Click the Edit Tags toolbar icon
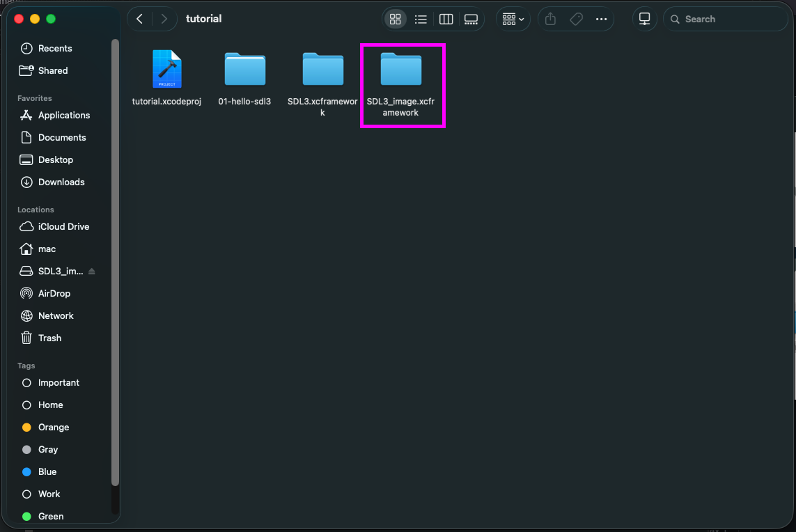Screen dimensions: 796x532 pyautogui.click(x=576, y=19)
